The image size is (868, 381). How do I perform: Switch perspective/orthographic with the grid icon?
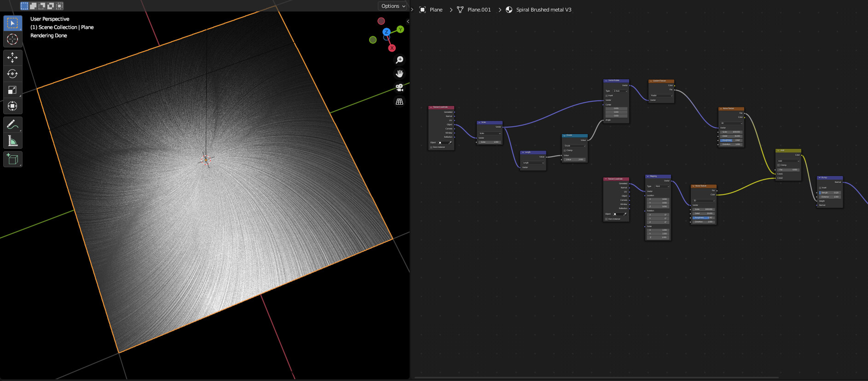[x=399, y=101]
